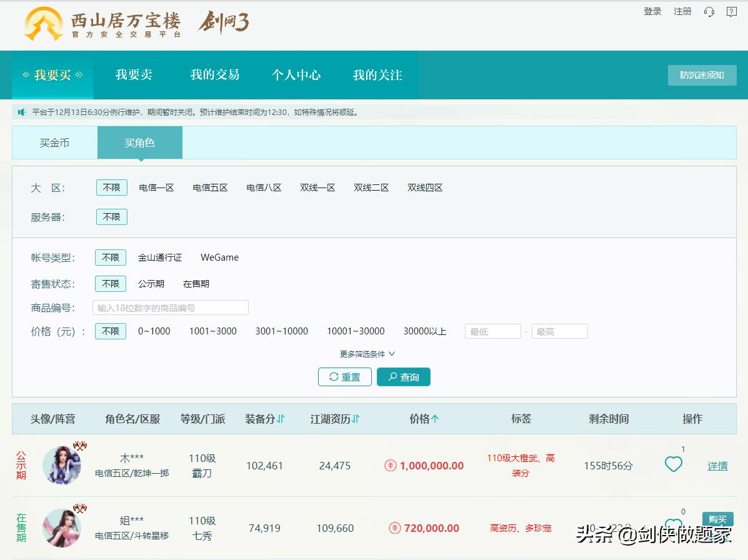Viewport: 748px width, 560px height.
Task: Select the 公示期 listing status filter
Action: point(152,283)
